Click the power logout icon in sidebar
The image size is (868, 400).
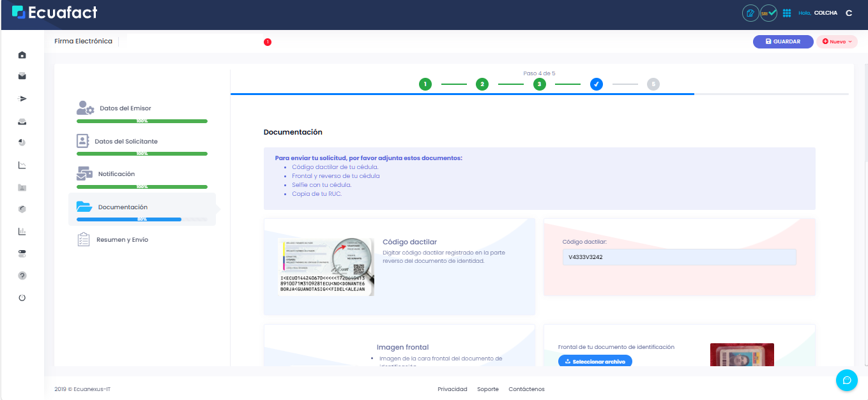tap(22, 297)
